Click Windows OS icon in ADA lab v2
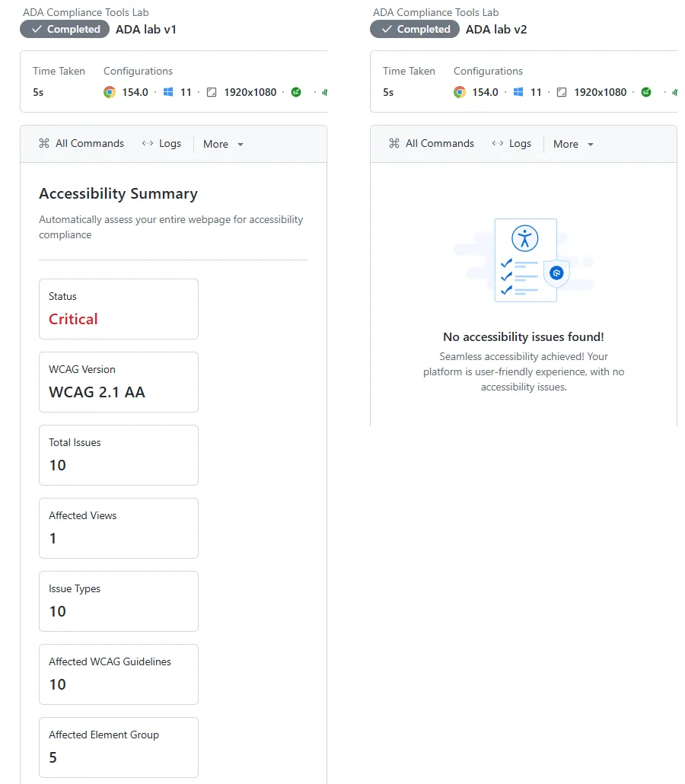Image resolution: width=685 pixels, height=784 pixels. (518, 92)
